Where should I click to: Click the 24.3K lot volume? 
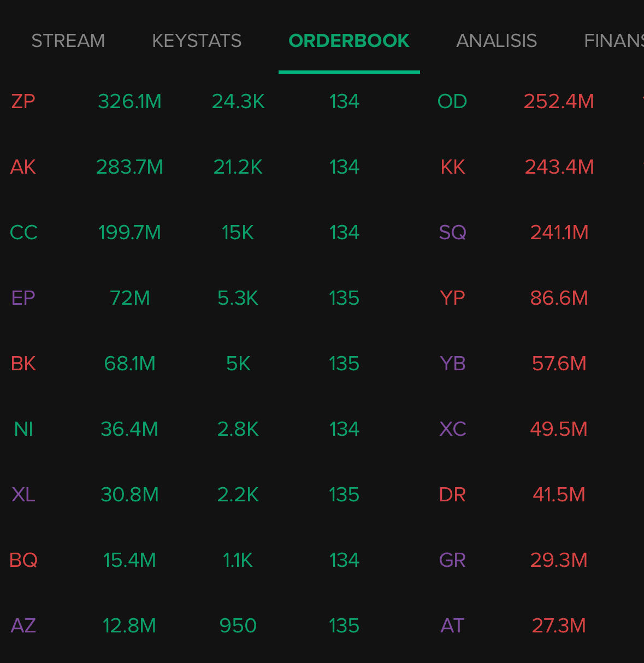coord(238,102)
